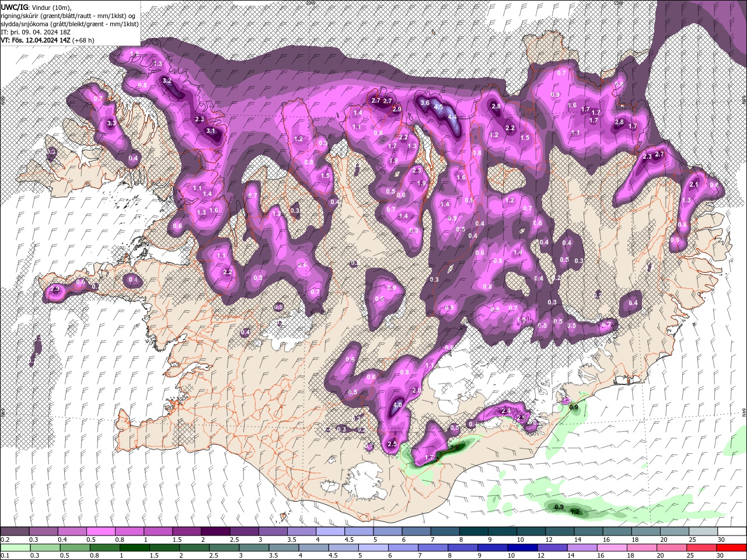
Task: Click the 2.0 snowfall value label
Action: click(417, 391)
